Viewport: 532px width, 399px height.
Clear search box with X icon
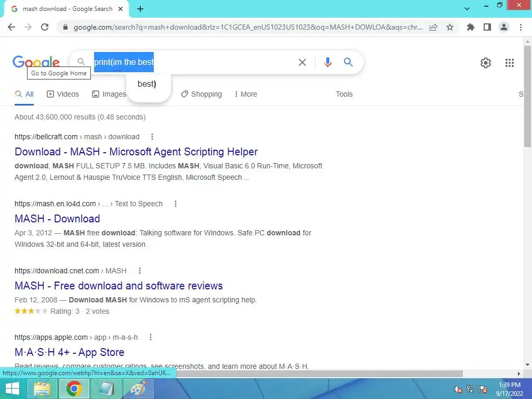click(302, 62)
